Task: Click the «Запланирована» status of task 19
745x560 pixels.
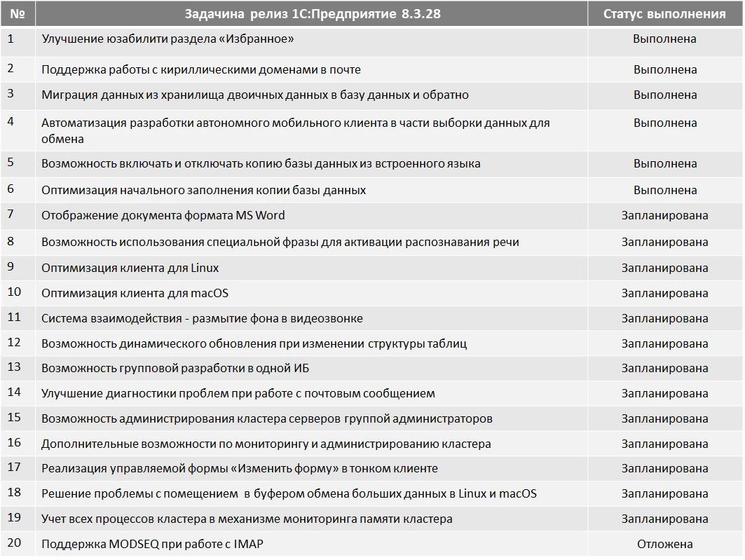Action: (664, 519)
